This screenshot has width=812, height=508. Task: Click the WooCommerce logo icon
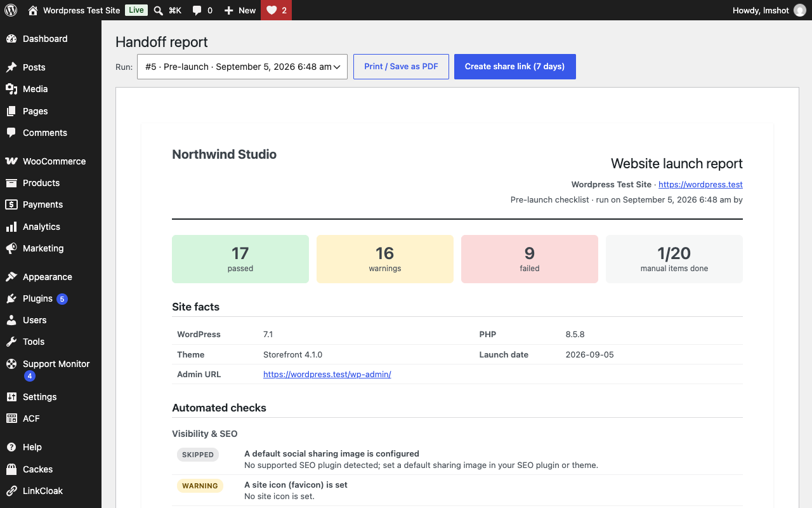click(x=11, y=161)
